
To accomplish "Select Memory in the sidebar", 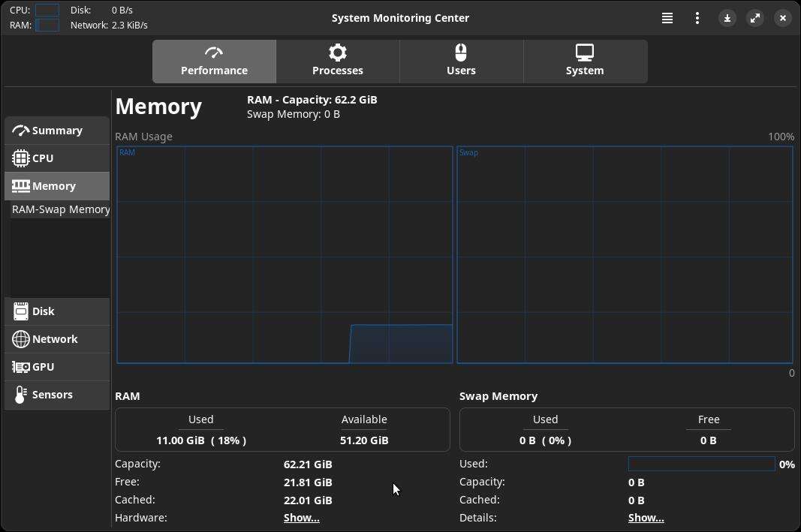I will coord(57,186).
